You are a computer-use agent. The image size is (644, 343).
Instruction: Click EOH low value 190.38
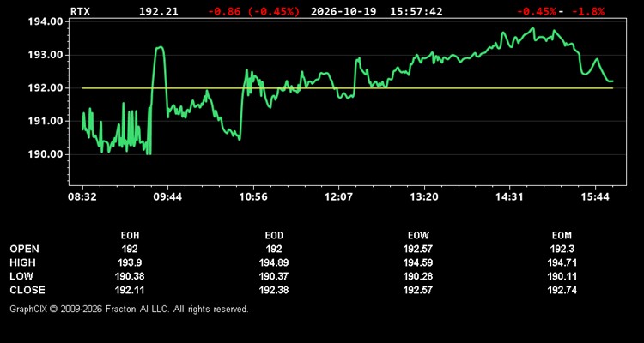click(x=130, y=276)
